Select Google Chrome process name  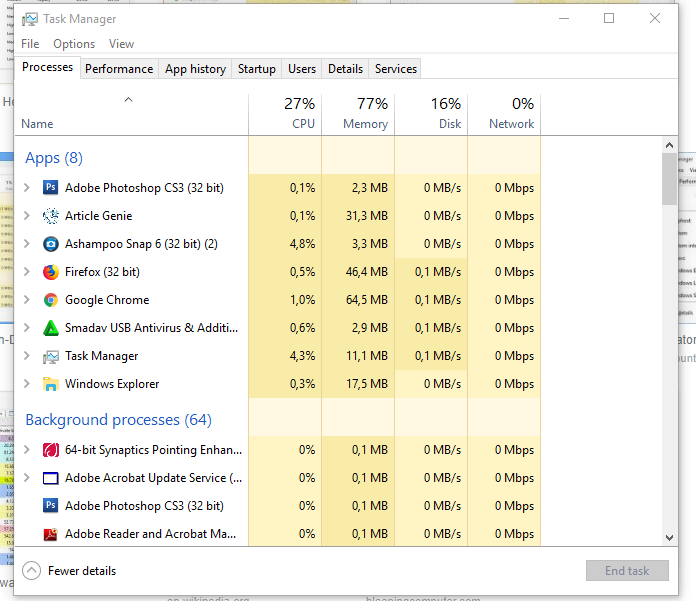click(x=107, y=300)
